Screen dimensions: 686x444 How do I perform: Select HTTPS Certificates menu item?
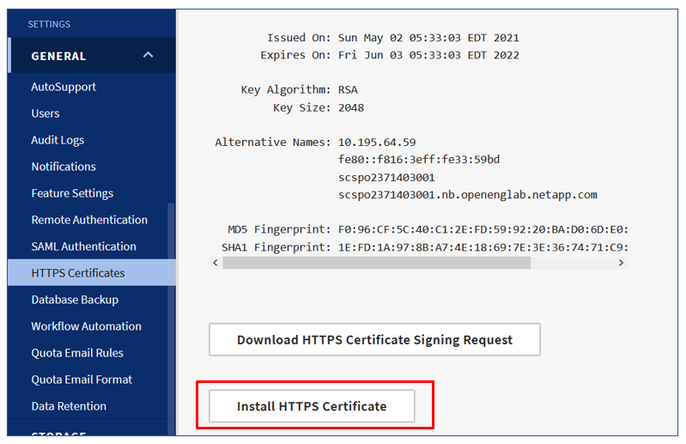coord(91,273)
